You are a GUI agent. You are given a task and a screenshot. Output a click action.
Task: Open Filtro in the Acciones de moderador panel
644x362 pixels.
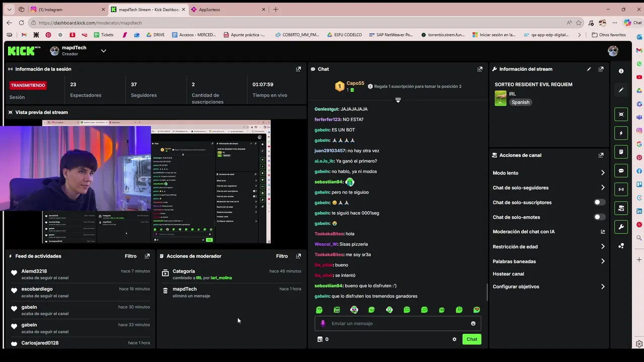pos(282,256)
